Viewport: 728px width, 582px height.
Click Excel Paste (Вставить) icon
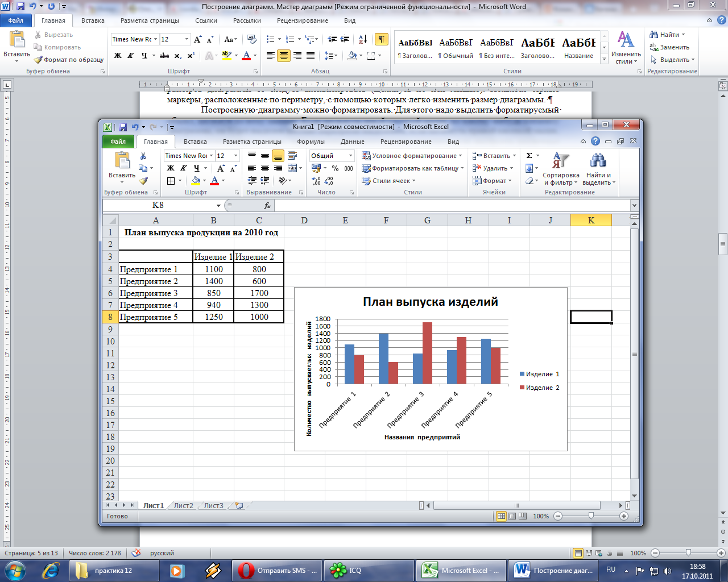[122, 161]
